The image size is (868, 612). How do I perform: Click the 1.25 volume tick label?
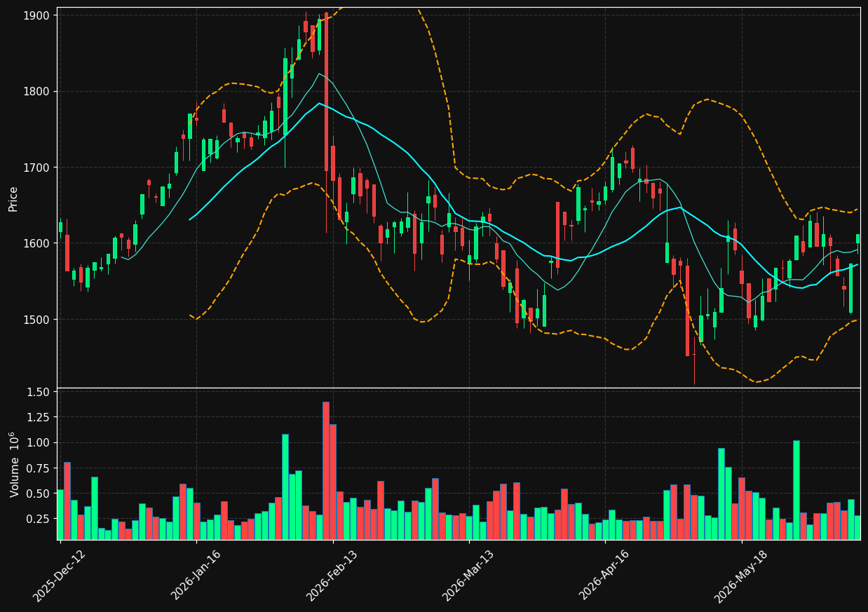[x=37, y=417]
